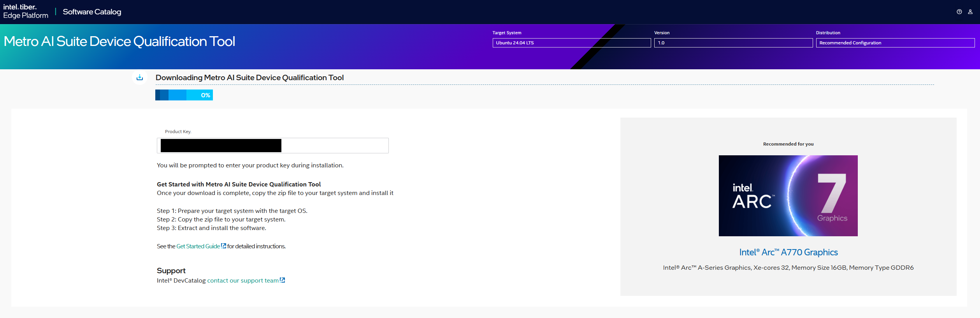Open the help question-mark icon
The width and height of the screenshot is (980, 318).
coord(959,12)
